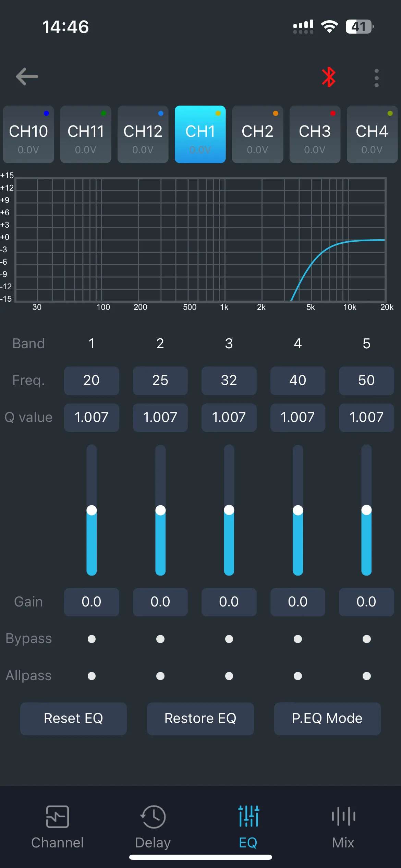The height and width of the screenshot is (868, 401).
Task: Tap the cellular signal bars
Action: pyautogui.click(x=303, y=26)
